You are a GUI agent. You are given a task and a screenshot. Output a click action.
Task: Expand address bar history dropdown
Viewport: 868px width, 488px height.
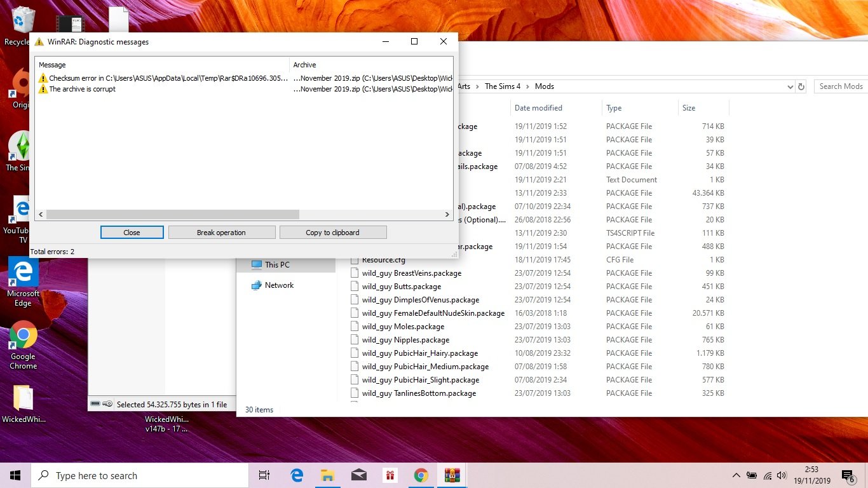point(790,86)
